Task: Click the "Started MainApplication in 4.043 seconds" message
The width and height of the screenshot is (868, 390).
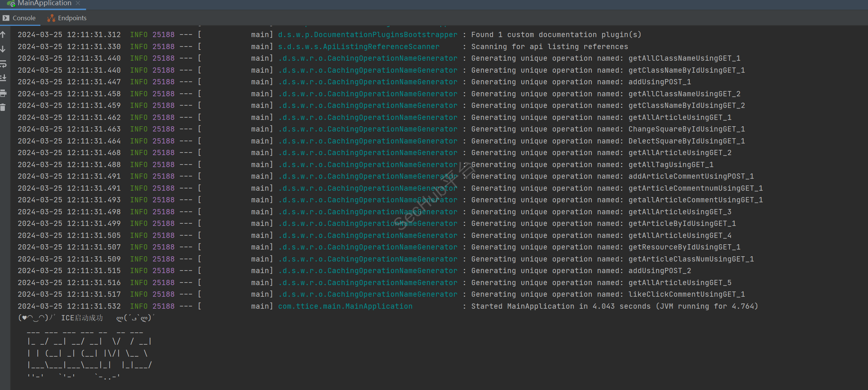Action: point(614,306)
